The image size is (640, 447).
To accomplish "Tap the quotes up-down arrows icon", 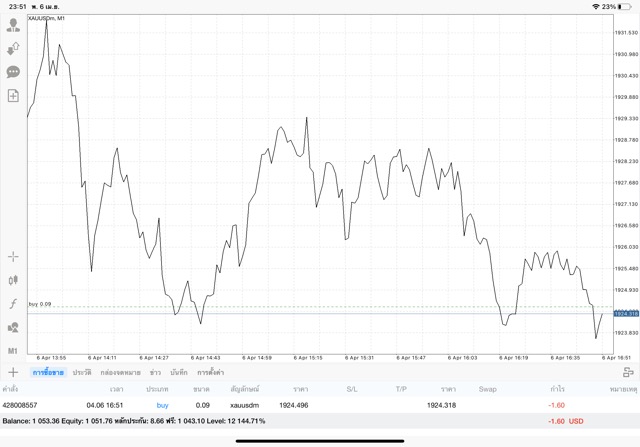I will (x=13, y=48).
